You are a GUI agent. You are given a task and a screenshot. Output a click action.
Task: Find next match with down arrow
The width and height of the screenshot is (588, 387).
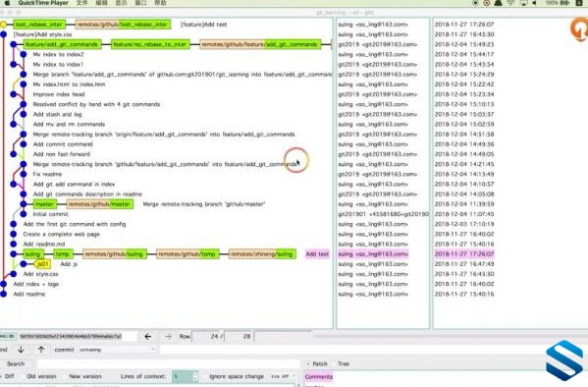[x=21, y=350]
